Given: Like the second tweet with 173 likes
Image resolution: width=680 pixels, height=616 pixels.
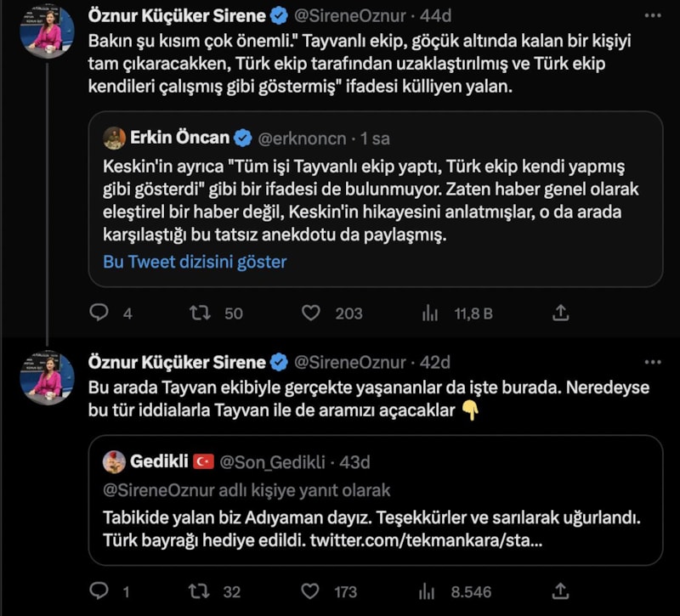Looking at the screenshot, I should 311,591.
